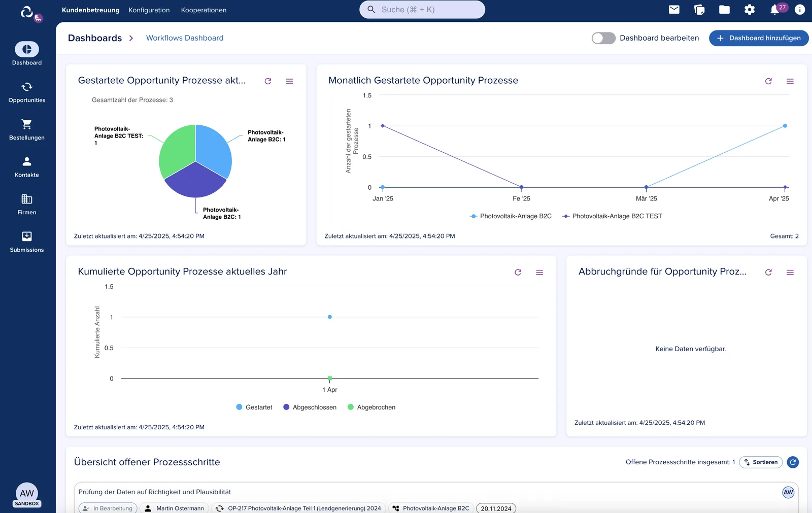Open Firmen building icon
Image resolution: width=812 pixels, height=513 pixels.
[27, 204]
